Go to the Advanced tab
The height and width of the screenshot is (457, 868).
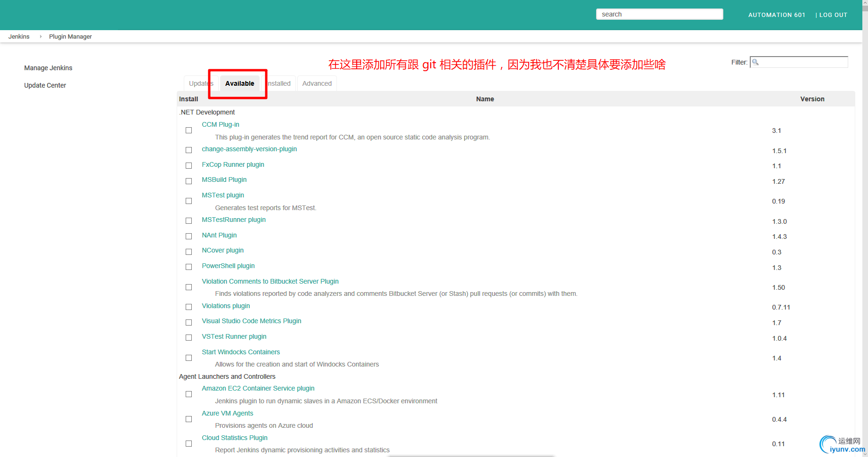click(317, 83)
